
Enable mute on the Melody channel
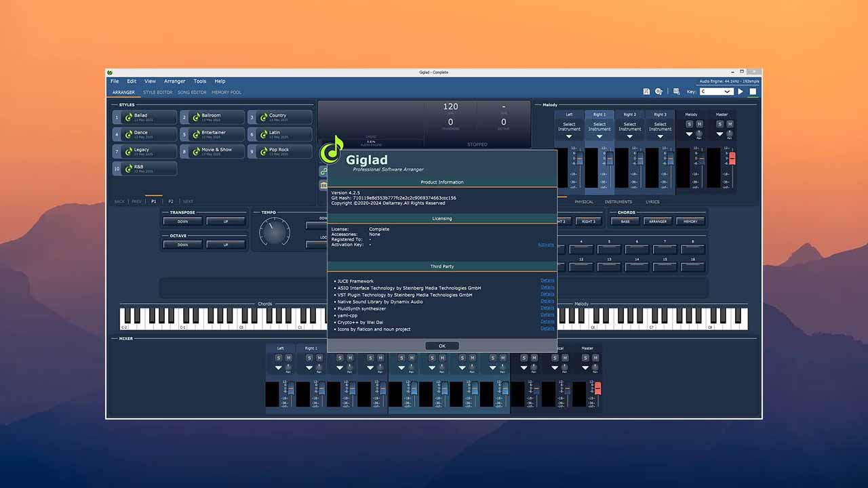click(699, 124)
